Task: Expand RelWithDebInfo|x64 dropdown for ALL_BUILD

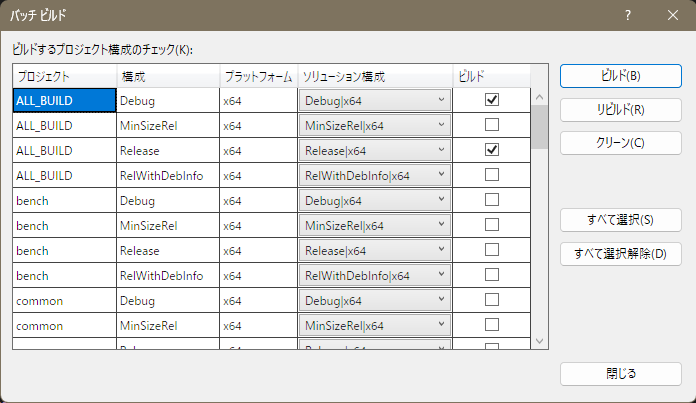Action: [x=375, y=175]
